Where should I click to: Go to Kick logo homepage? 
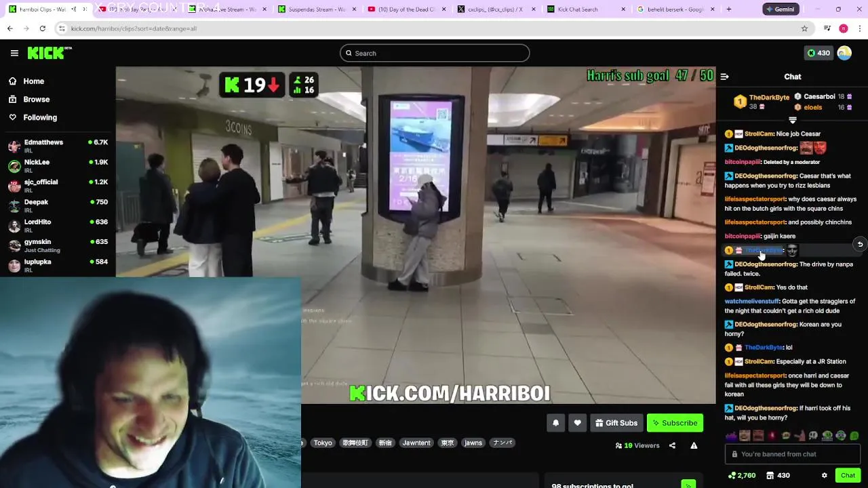[50, 53]
